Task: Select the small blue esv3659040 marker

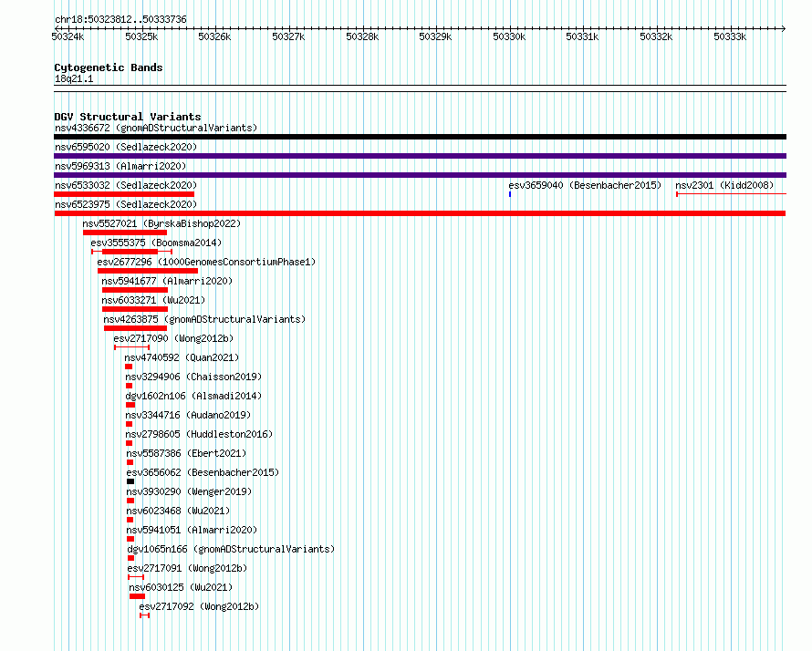Action: 510,194
